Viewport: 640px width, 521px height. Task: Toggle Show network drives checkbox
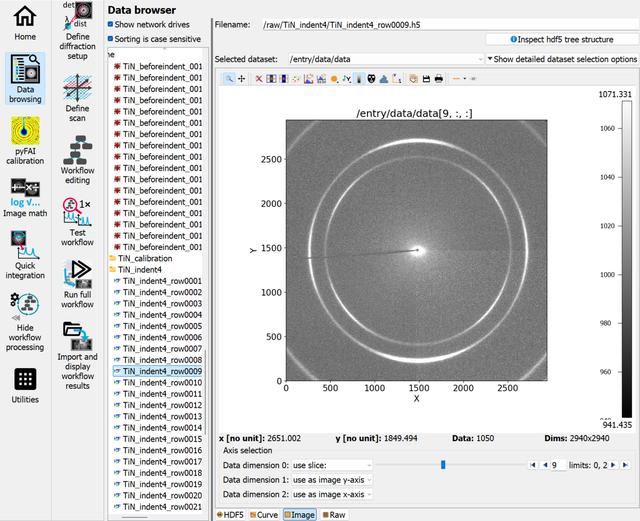tap(110, 24)
